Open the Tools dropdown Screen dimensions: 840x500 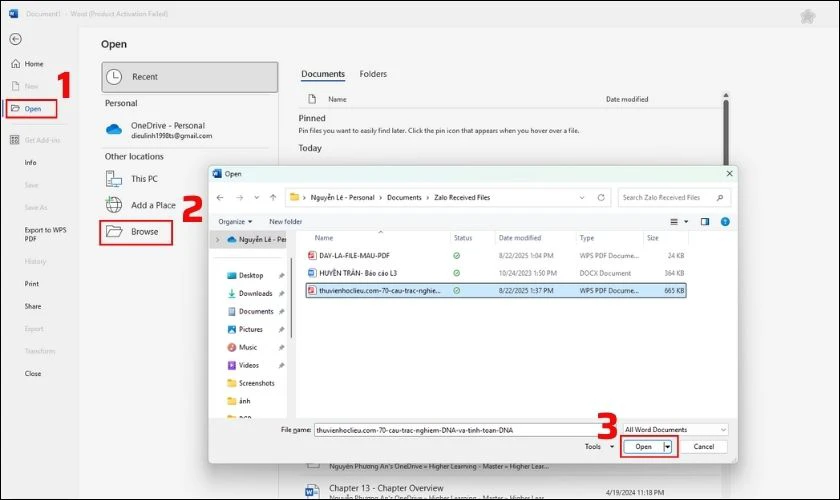(599, 446)
